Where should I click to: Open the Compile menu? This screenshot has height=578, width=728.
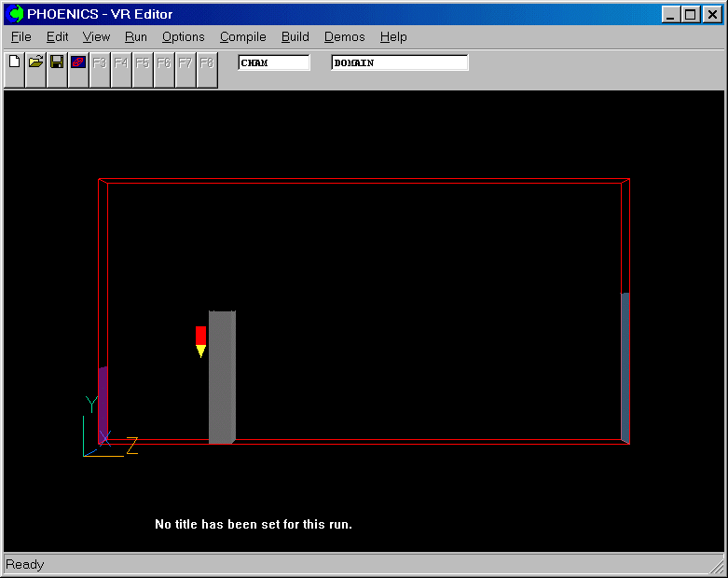coord(242,37)
